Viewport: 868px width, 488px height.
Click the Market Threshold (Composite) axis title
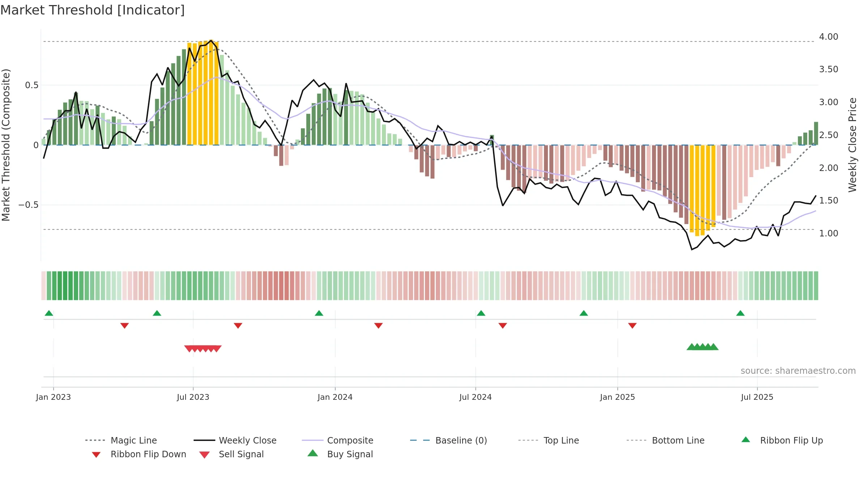tap(6, 145)
